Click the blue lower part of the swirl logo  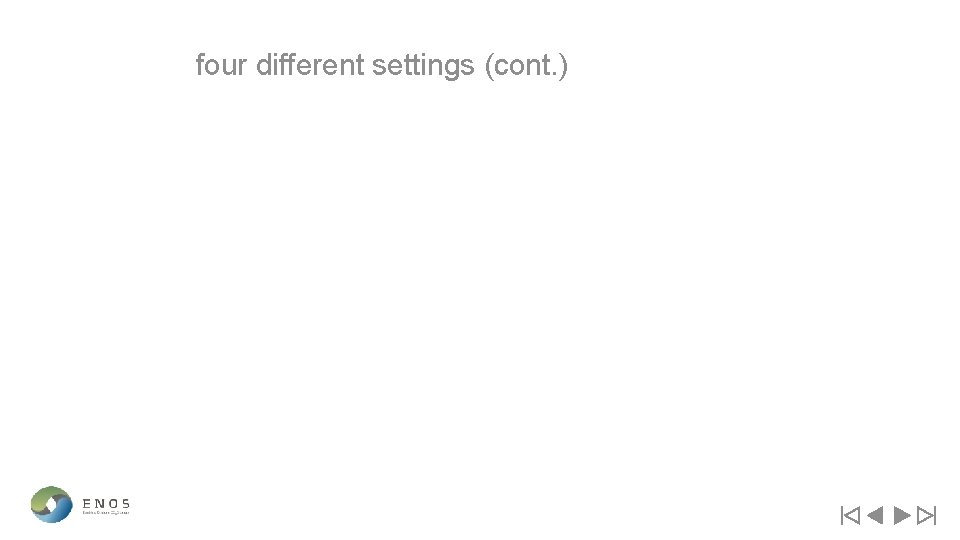[57, 514]
